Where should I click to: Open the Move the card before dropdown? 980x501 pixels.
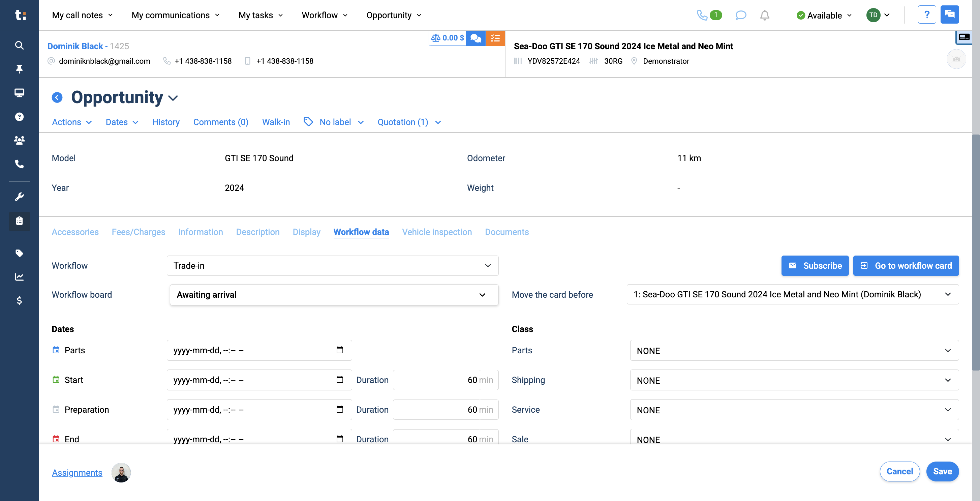click(792, 294)
